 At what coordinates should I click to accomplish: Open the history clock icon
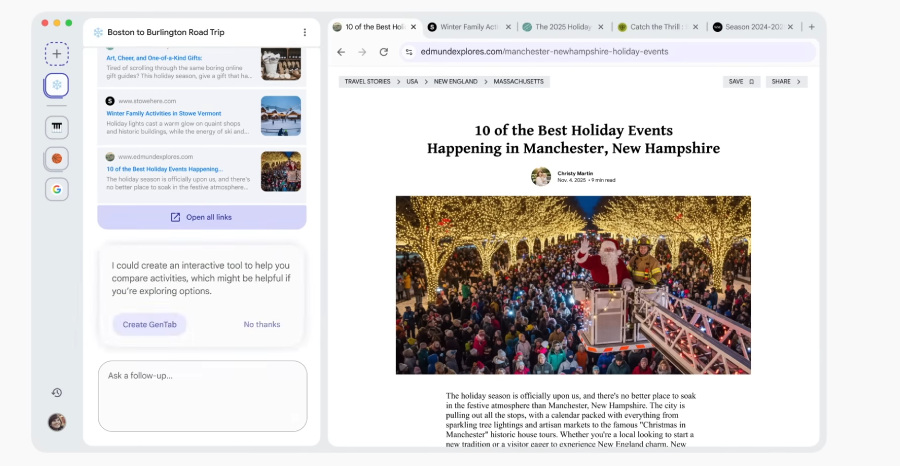coord(57,393)
